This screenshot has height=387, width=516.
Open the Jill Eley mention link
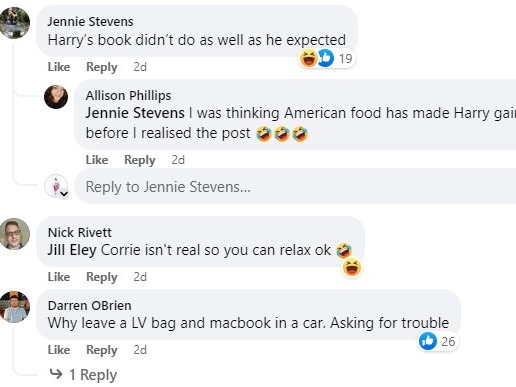(72, 250)
